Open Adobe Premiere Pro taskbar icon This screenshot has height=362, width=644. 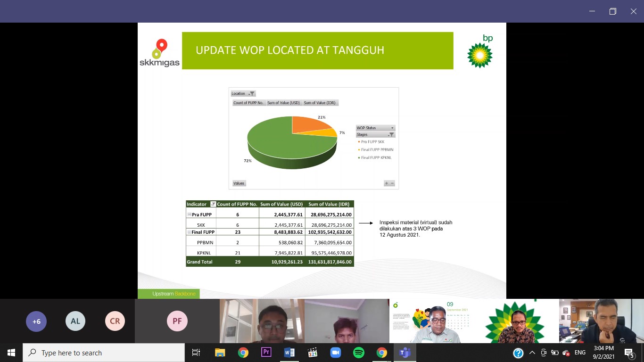pyautogui.click(x=266, y=353)
